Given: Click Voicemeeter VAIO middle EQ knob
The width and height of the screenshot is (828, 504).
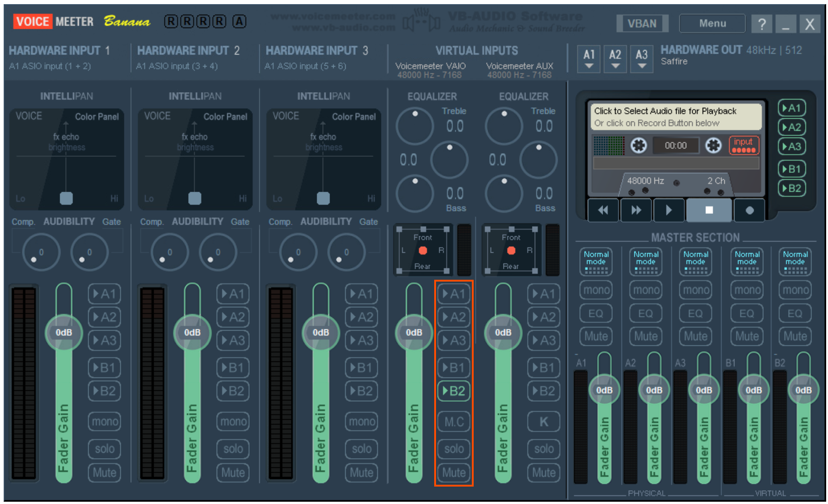Looking at the screenshot, I should click(449, 160).
